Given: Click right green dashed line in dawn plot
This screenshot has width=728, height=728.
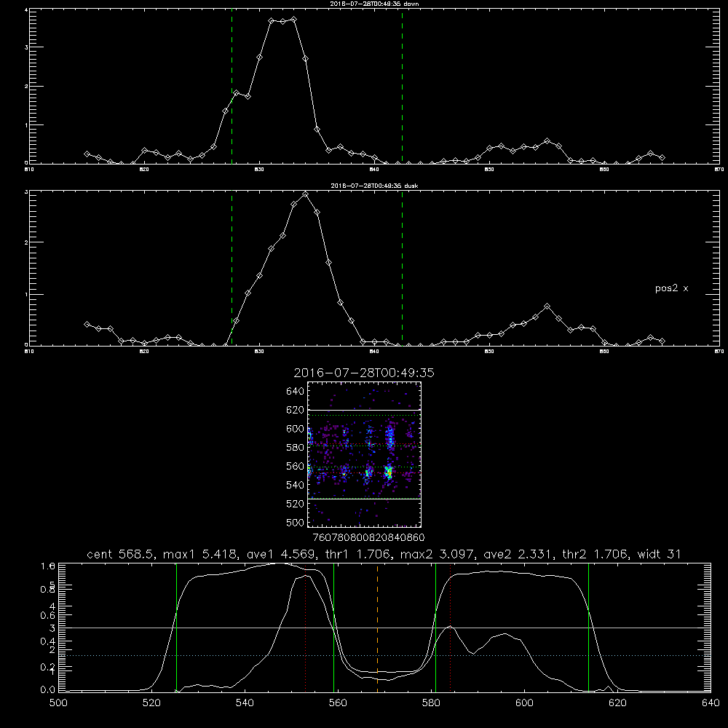Looking at the screenshot, I should point(402,86).
